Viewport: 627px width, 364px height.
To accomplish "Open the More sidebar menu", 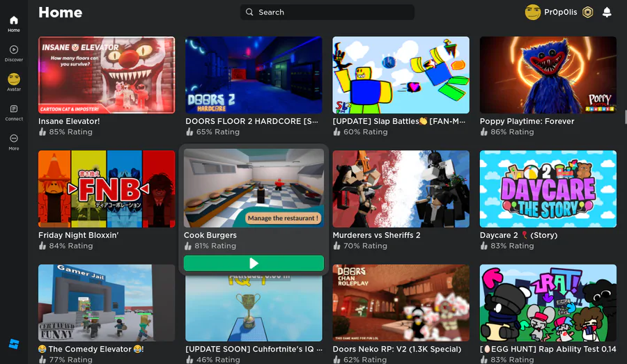I will tap(14, 142).
